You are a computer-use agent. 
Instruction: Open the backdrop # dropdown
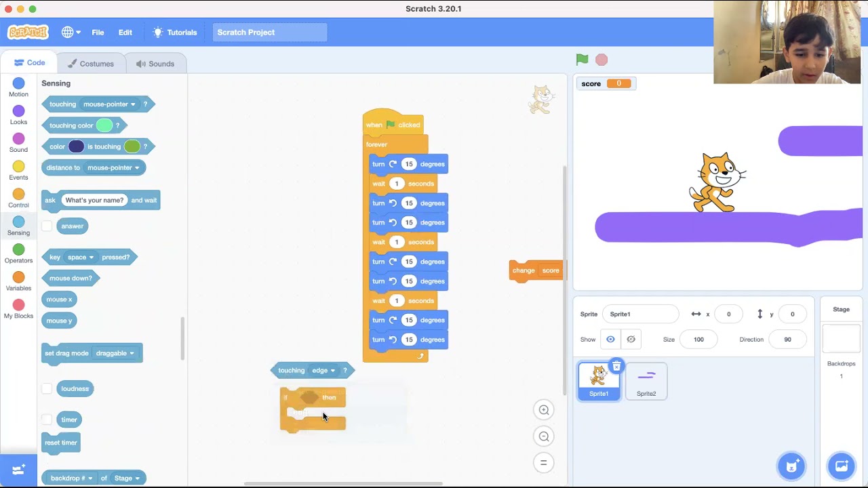[71, 478]
